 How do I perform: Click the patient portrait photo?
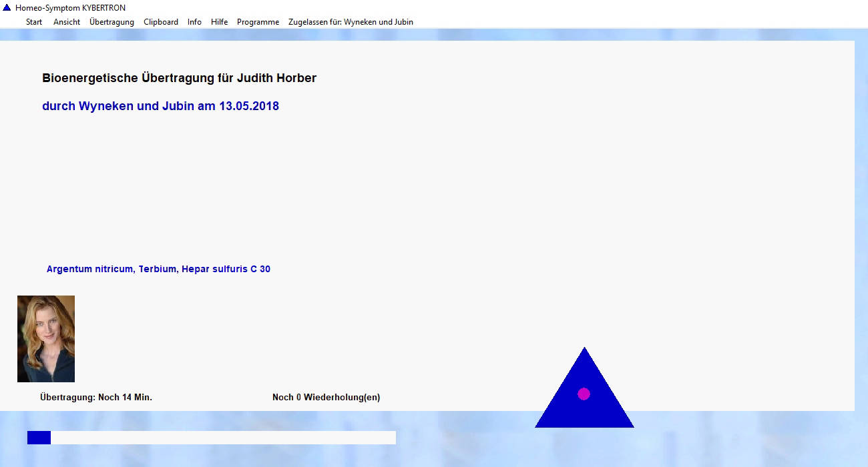pos(46,339)
